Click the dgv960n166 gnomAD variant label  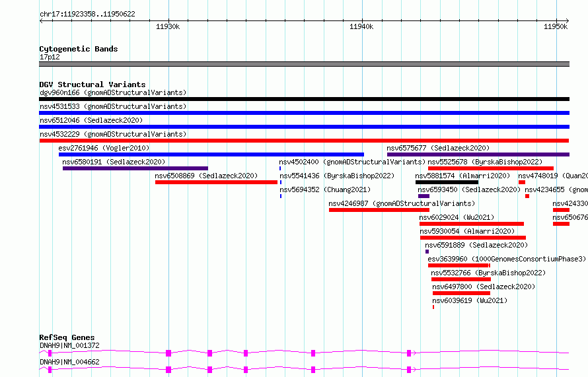(x=113, y=92)
